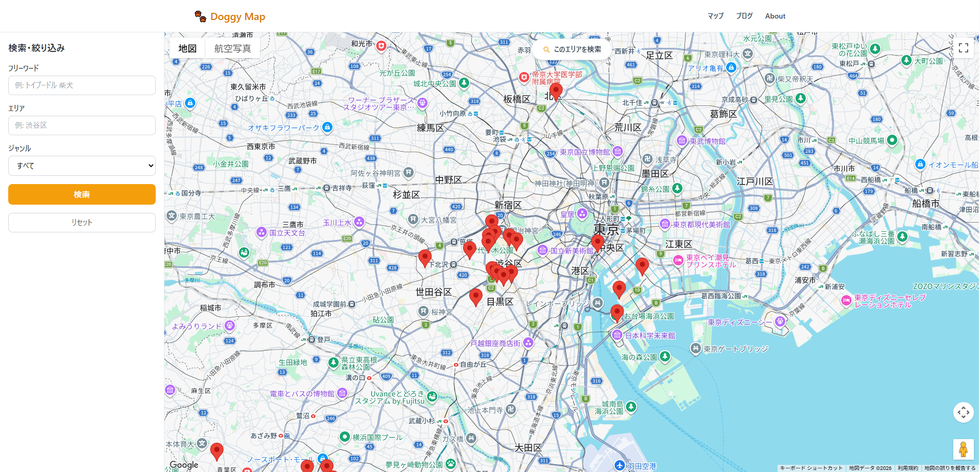Click the 大田区 map label
Viewport: 980px width, 472px height.
pos(528,448)
